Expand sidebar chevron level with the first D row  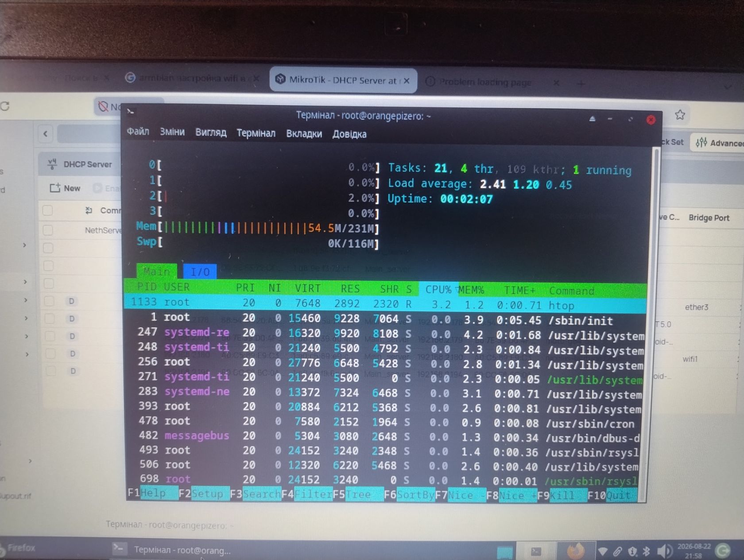click(x=26, y=300)
